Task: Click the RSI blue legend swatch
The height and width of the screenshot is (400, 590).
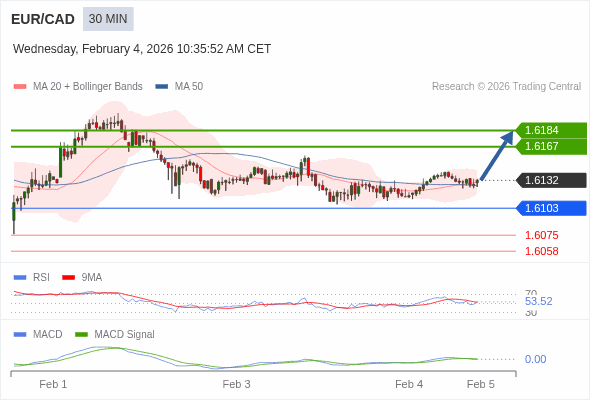Action: coord(20,278)
